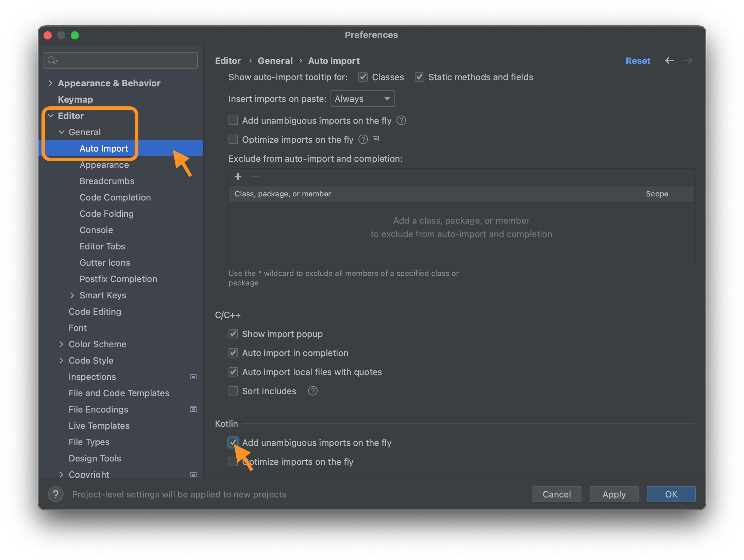The height and width of the screenshot is (560, 744).
Task: Select Code Completion in the sidebar
Action: click(x=115, y=197)
